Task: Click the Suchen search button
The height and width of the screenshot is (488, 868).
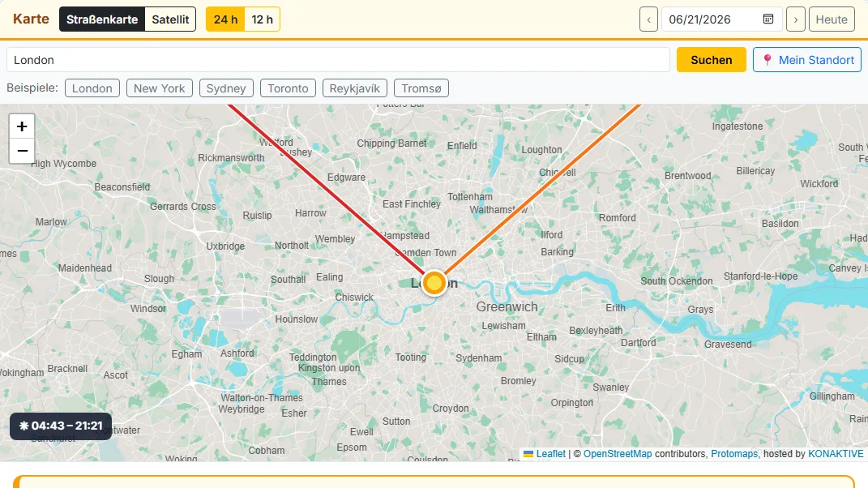Action: pos(712,60)
